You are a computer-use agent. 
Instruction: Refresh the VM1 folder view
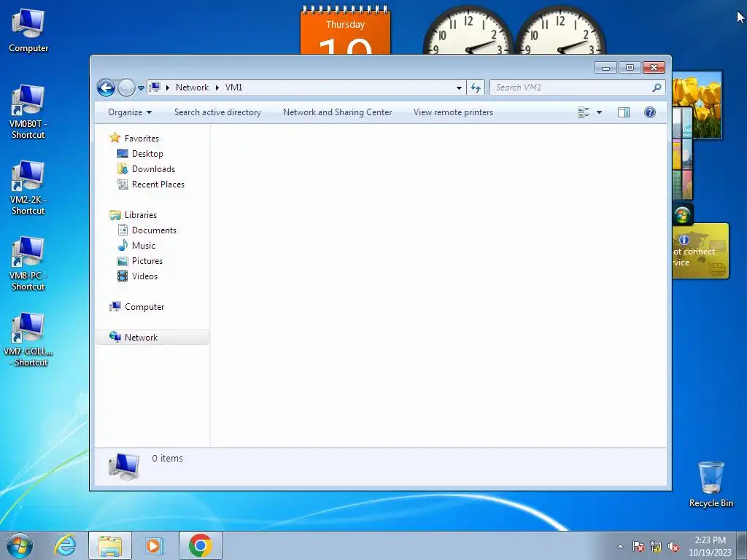(x=476, y=87)
